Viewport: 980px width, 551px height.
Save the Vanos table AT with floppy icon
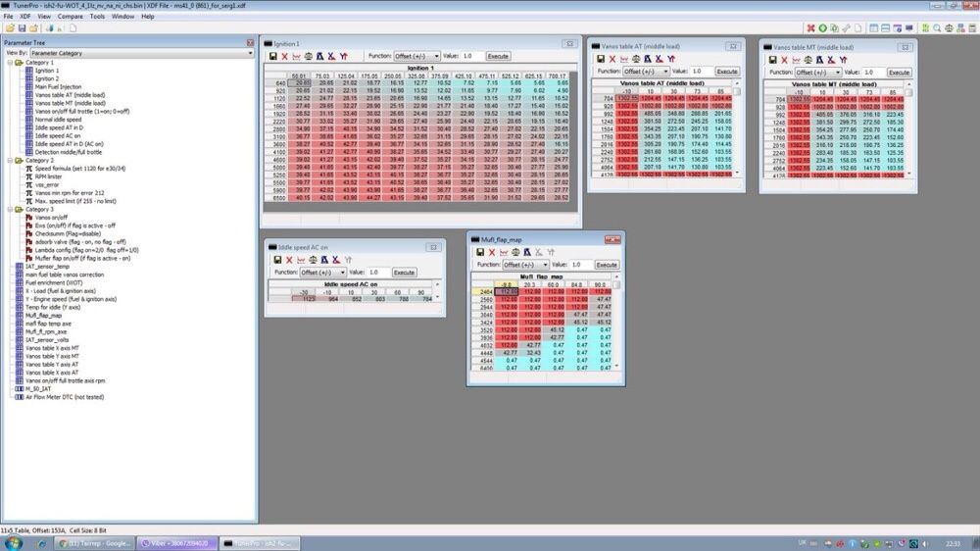[x=601, y=59]
